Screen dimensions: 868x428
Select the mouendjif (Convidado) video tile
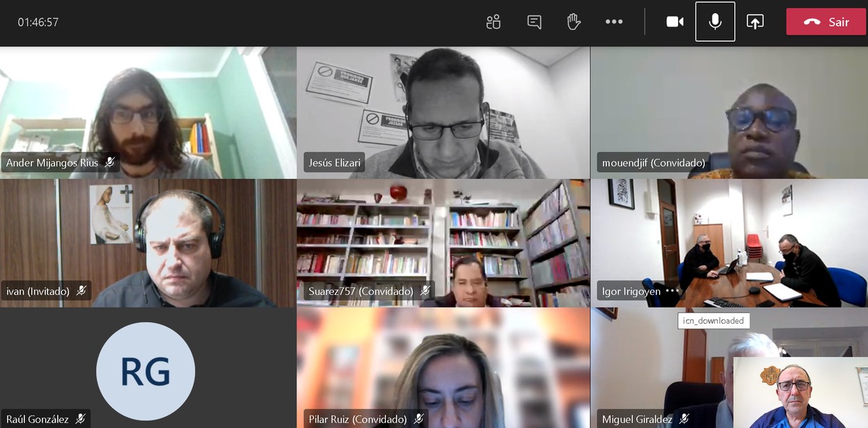(729, 113)
